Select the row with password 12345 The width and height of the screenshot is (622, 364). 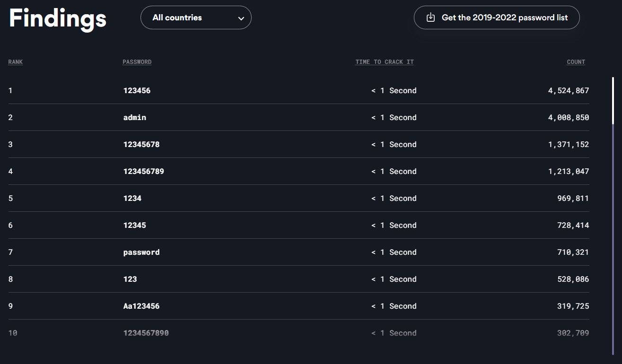298,225
